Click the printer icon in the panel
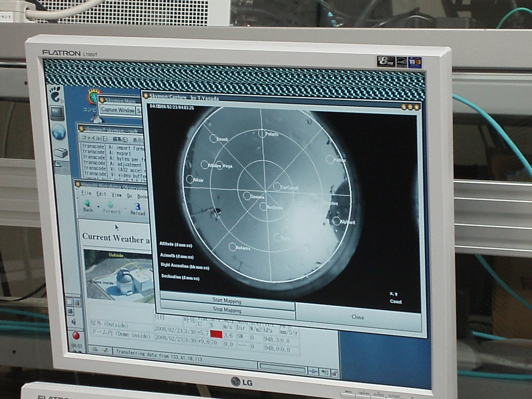The height and width of the screenshot is (399, 532). 60,153
